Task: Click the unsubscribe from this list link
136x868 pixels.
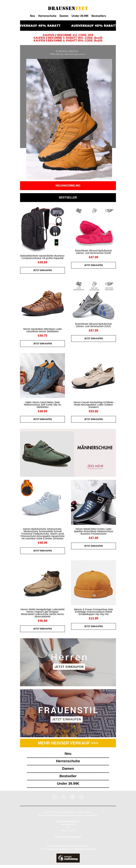Action: pos(85,849)
